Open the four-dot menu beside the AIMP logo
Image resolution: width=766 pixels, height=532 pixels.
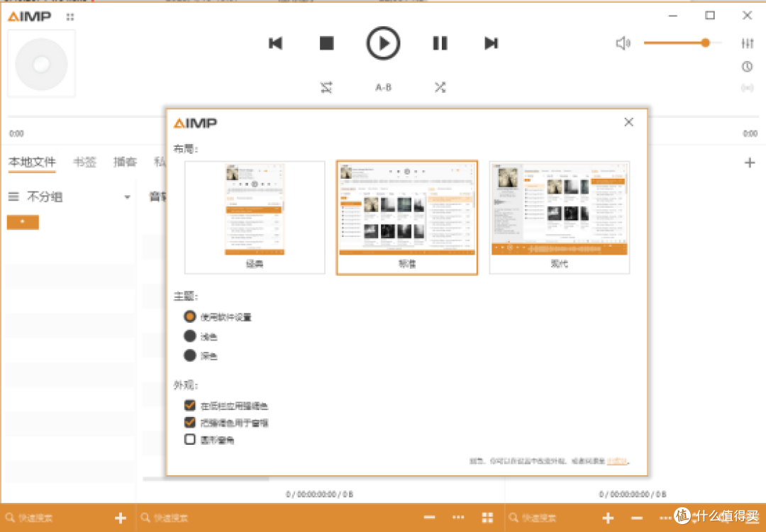point(70,16)
